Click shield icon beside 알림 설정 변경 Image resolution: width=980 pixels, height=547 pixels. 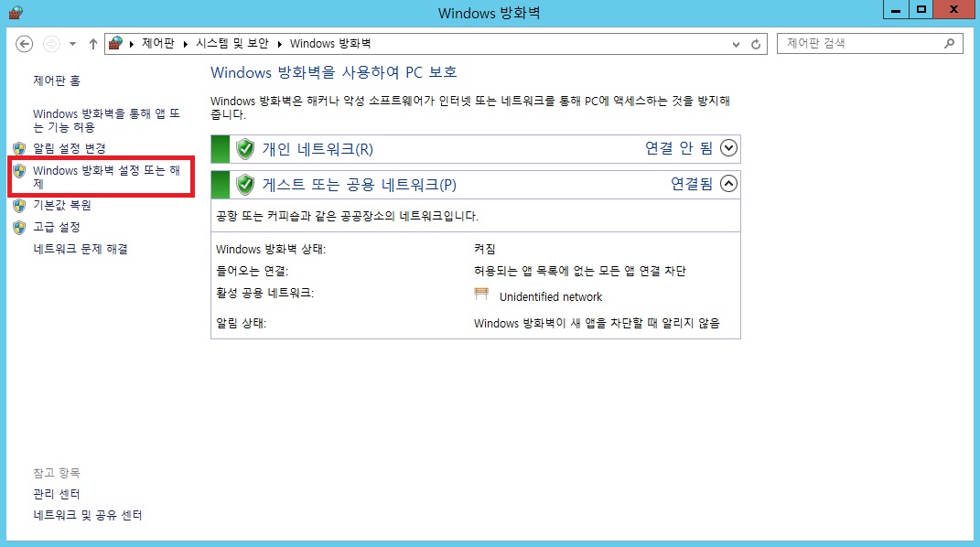19,148
